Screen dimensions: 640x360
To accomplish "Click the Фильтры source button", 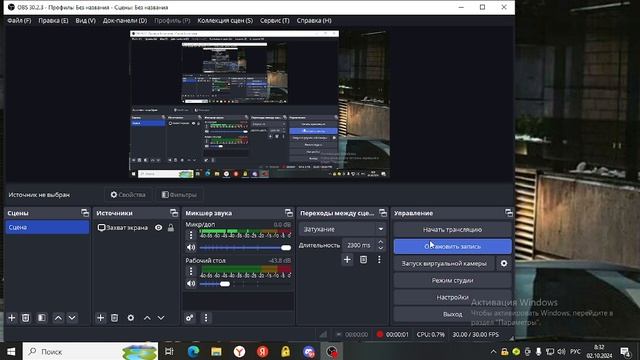I will 179,195.
